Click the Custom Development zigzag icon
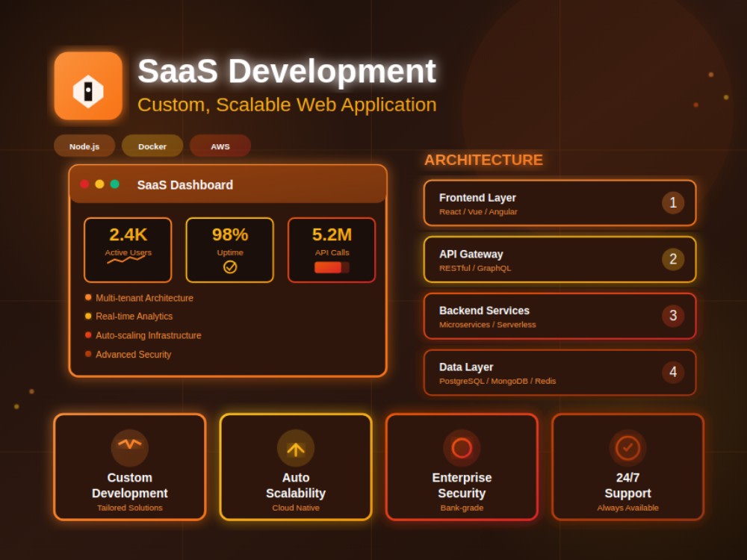747x560 pixels. click(x=129, y=444)
